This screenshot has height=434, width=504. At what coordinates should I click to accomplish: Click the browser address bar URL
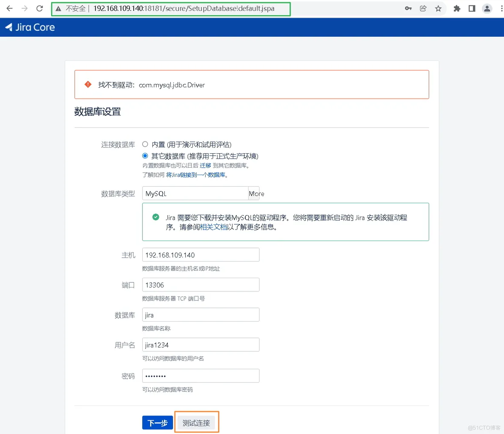pyautogui.click(x=184, y=9)
